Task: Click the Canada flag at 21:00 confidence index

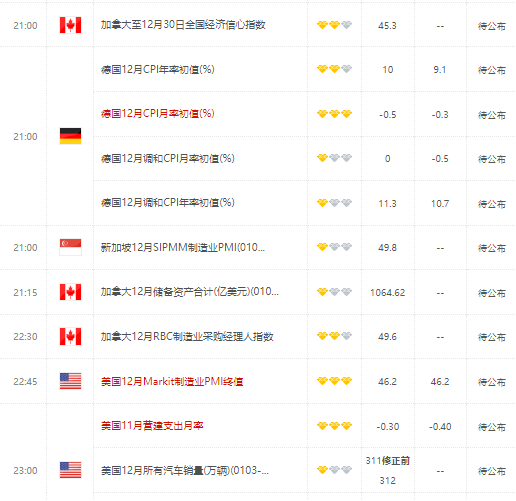Action: click(x=70, y=25)
